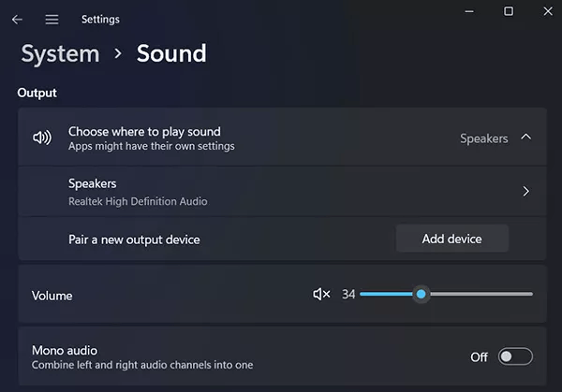
Task: Click the Choose where to play sound row
Action: 282,138
